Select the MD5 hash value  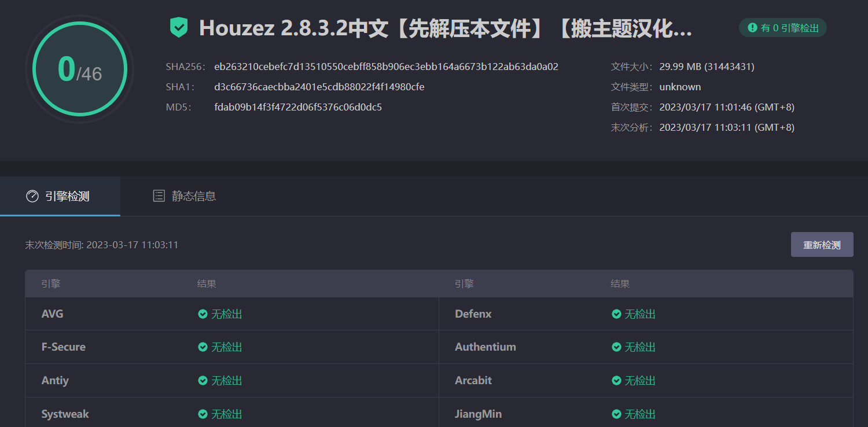pyautogui.click(x=298, y=107)
